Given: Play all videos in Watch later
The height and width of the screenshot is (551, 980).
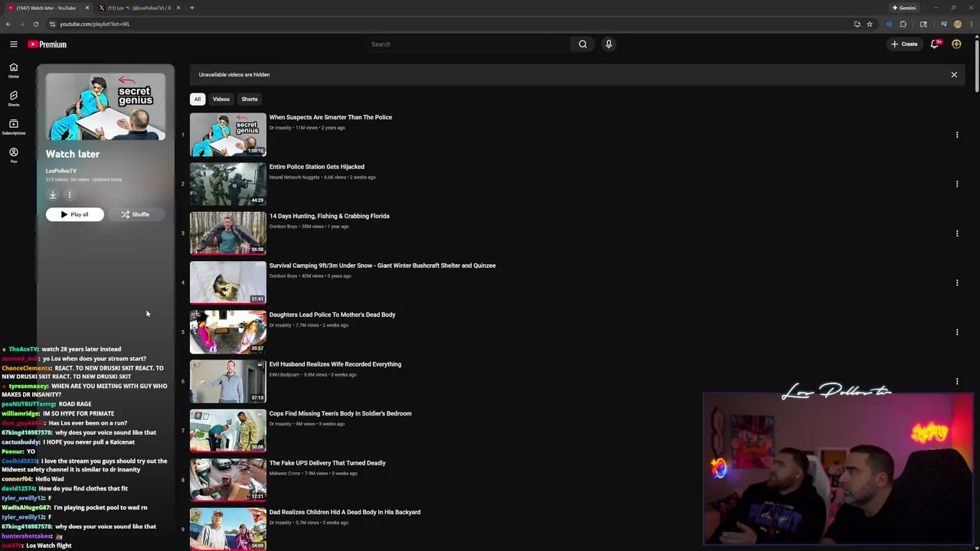Looking at the screenshot, I should (x=75, y=214).
